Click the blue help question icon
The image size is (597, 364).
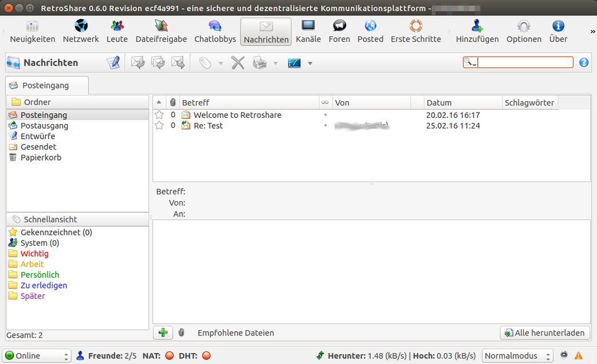pos(584,62)
